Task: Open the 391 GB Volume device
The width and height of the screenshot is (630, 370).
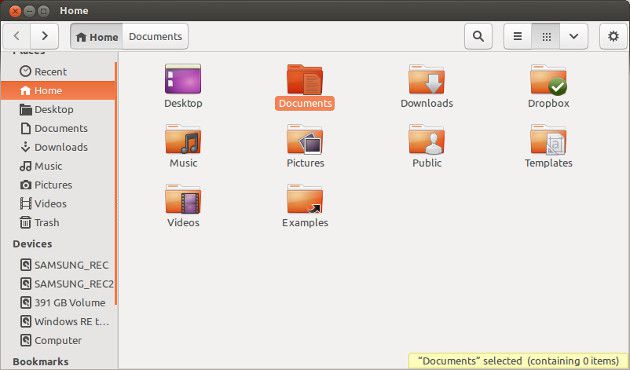Action: click(x=58, y=303)
